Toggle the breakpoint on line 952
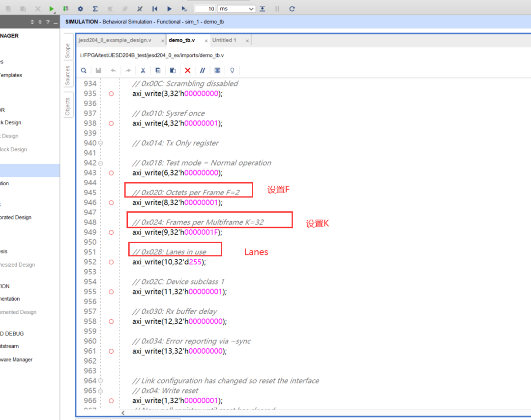531x420 pixels. point(111,262)
